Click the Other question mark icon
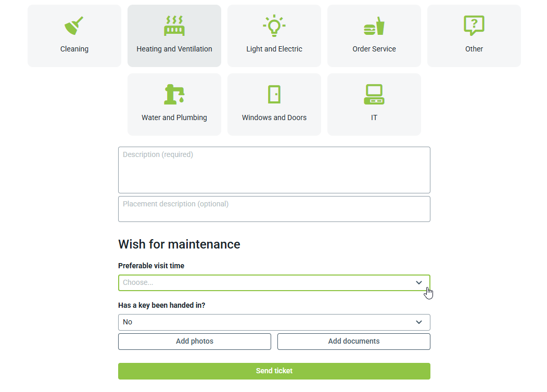The width and height of the screenshot is (547, 392). [474, 25]
